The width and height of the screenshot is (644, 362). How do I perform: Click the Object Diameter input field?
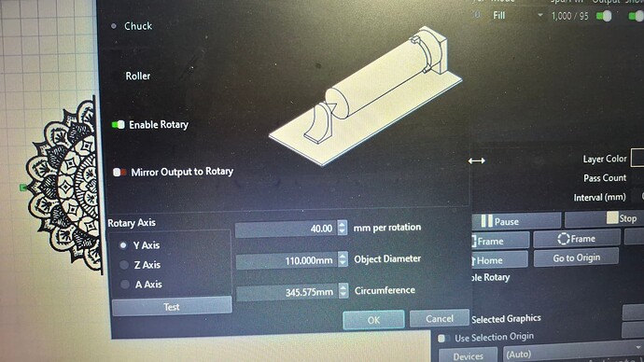(287, 261)
